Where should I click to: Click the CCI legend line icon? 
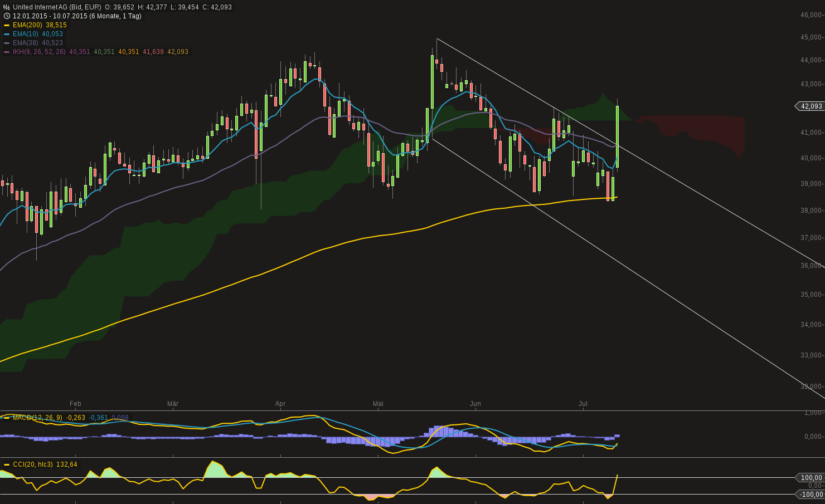[7, 464]
